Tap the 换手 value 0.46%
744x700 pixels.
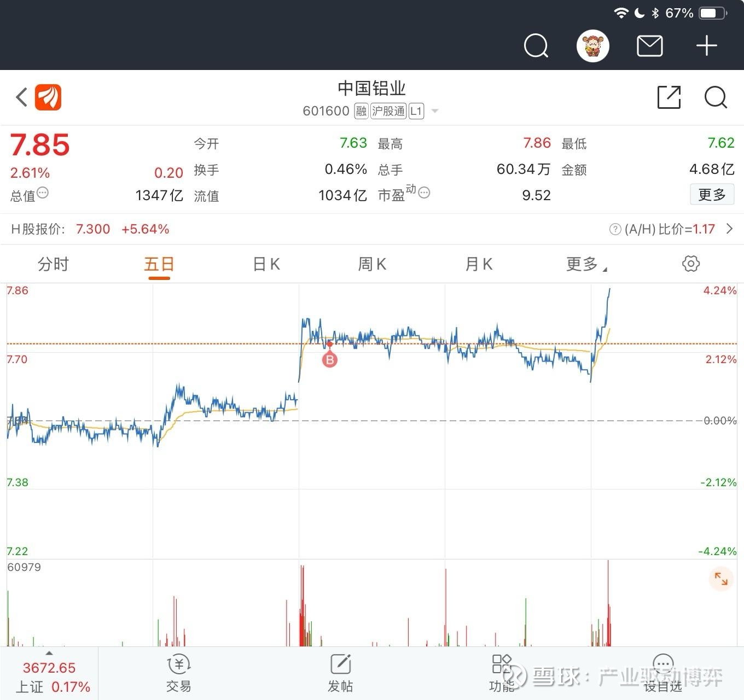[x=346, y=170]
